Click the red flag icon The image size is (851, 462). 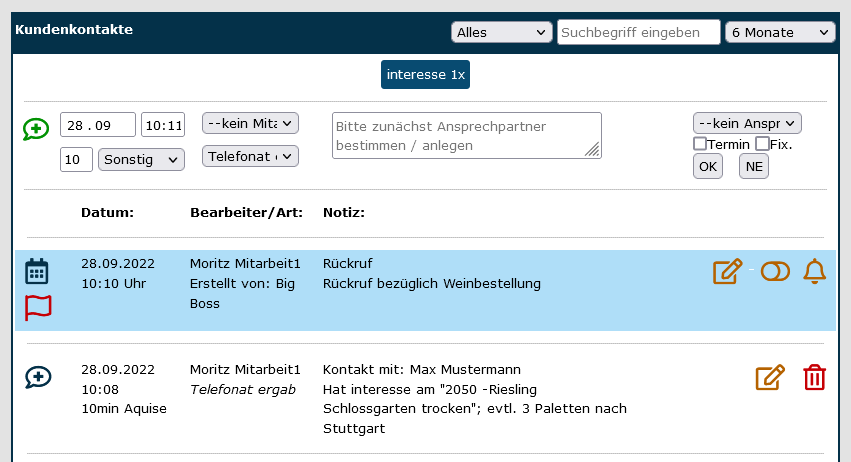[x=38, y=307]
